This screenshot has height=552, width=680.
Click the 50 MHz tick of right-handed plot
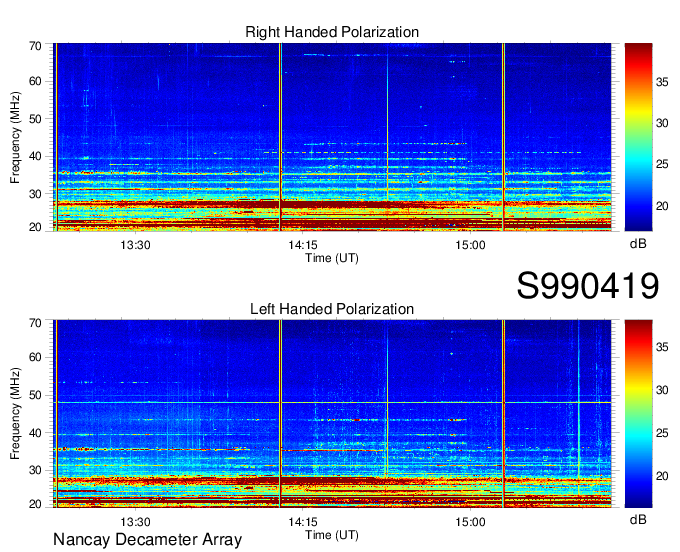tap(35, 119)
